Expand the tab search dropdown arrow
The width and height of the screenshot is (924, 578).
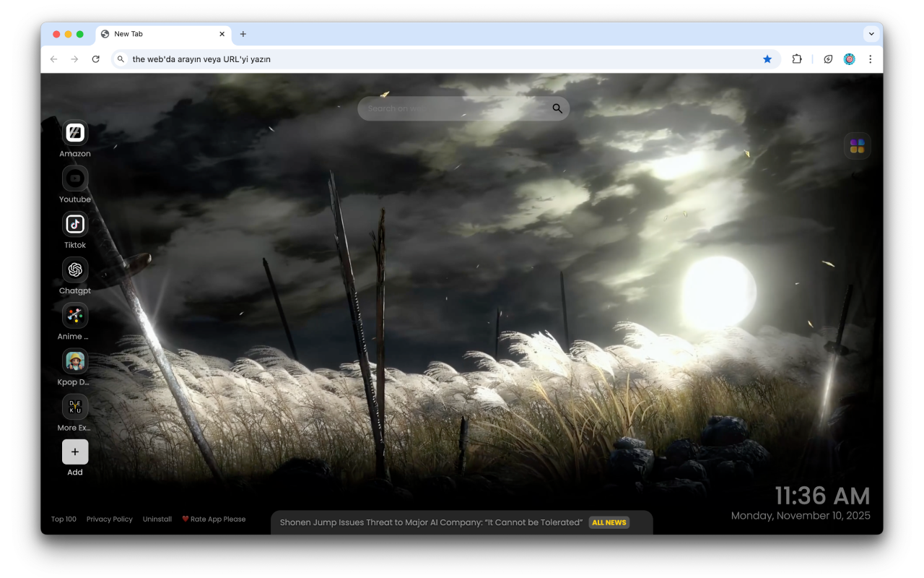[x=871, y=34]
